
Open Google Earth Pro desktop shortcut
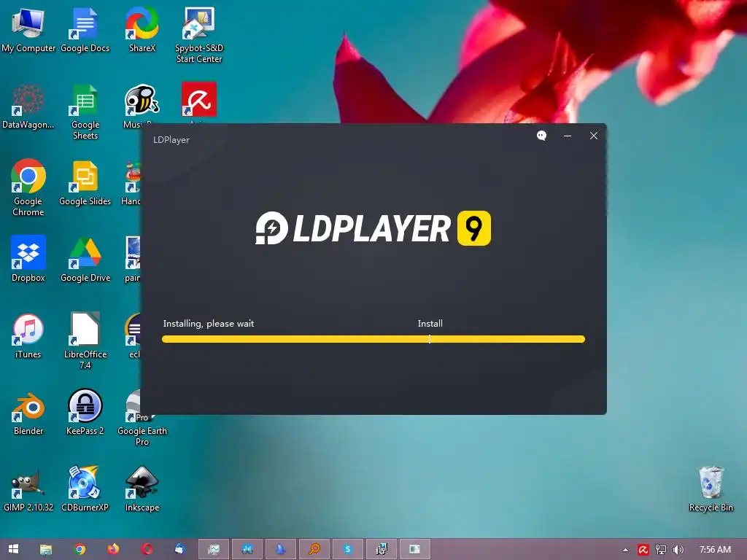point(142,418)
